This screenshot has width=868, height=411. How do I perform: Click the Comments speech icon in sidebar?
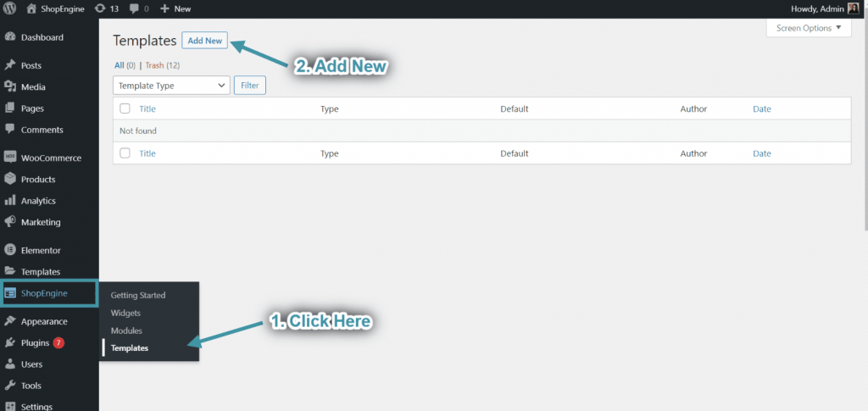[x=10, y=130]
